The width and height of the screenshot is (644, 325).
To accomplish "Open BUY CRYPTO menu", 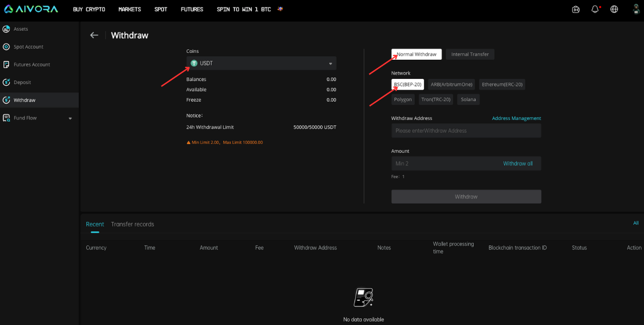I will [89, 10].
